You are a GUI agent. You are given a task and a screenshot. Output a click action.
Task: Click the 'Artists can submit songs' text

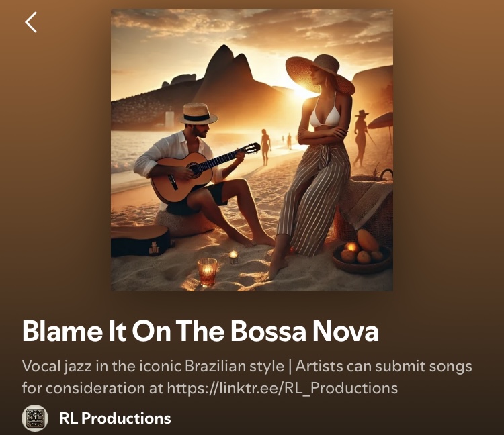384,367
